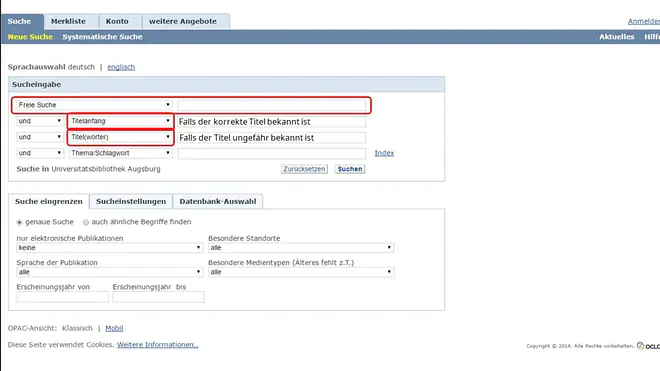Viewport: 660px width, 371px height.
Task: Open the Suche main tab
Action: (x=22, y=21)
